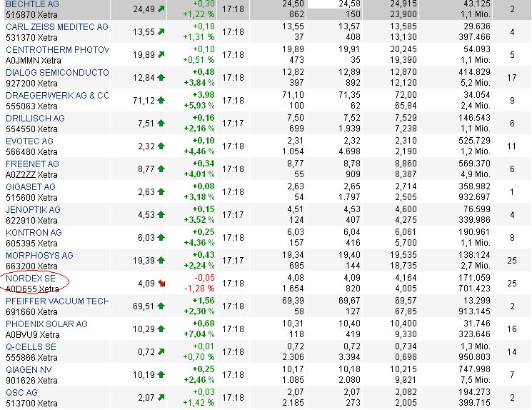This screenshot has width=532, height=410.
Task: Open FREENET AG stock link
Action: point(32,164)
